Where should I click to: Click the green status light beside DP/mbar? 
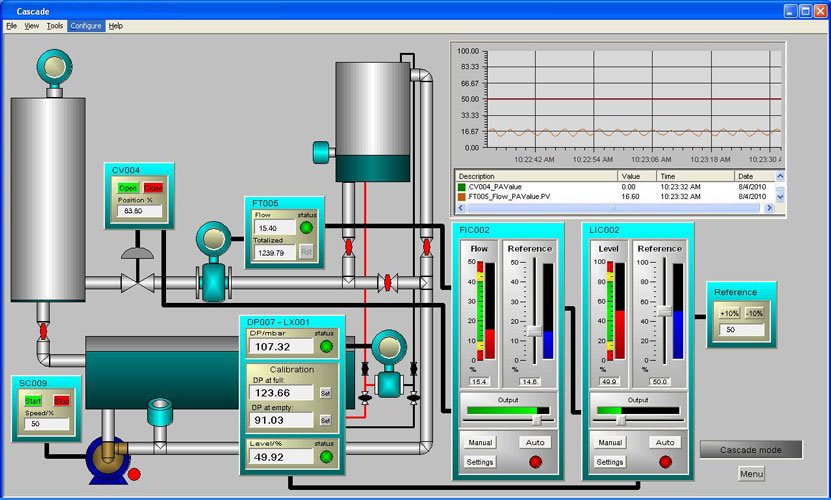tap(325, 346)
